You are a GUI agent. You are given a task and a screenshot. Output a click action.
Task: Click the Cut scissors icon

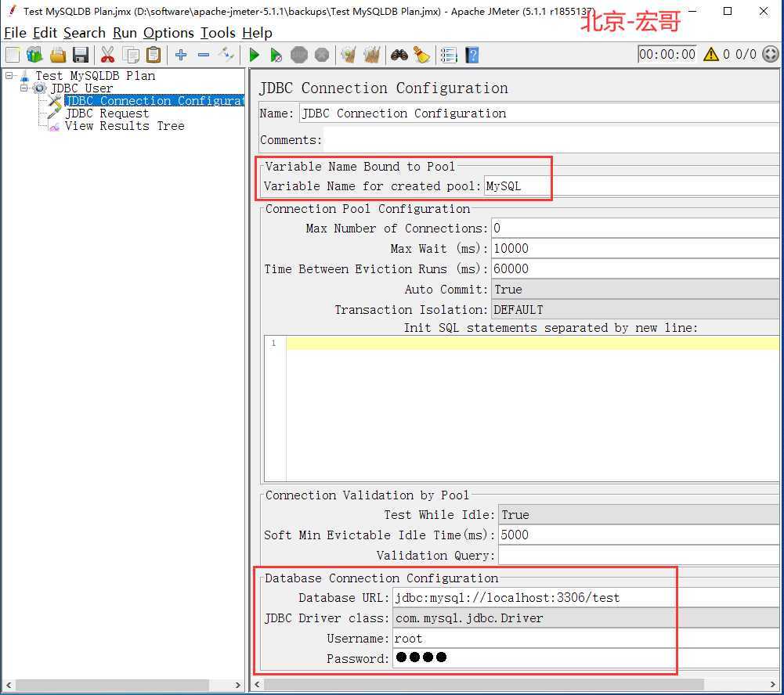pyautogui.click(x=107, y=55)
